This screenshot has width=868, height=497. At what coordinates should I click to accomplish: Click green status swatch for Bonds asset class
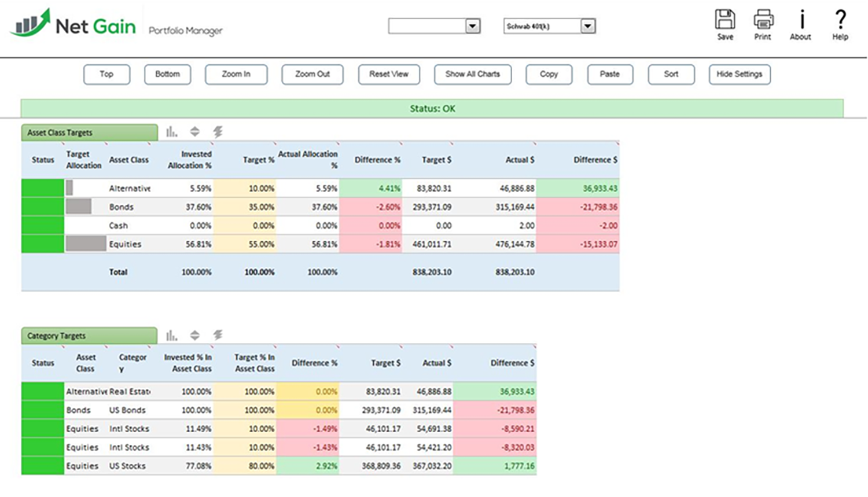[x=43, y=207]
